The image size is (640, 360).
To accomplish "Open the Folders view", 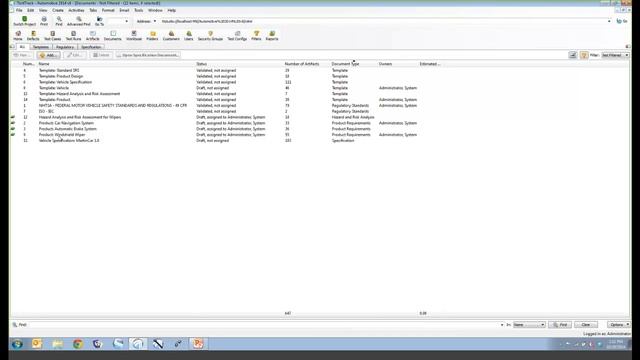I will click(x=152, y=36).
